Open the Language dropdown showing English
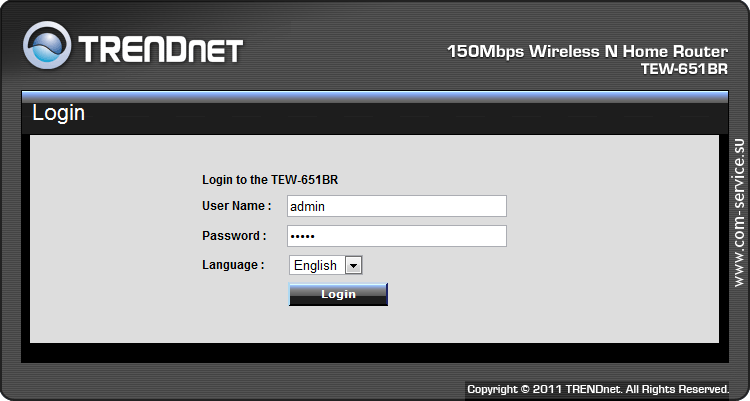This screenshot has width=750, height=401. click(325, 265)
